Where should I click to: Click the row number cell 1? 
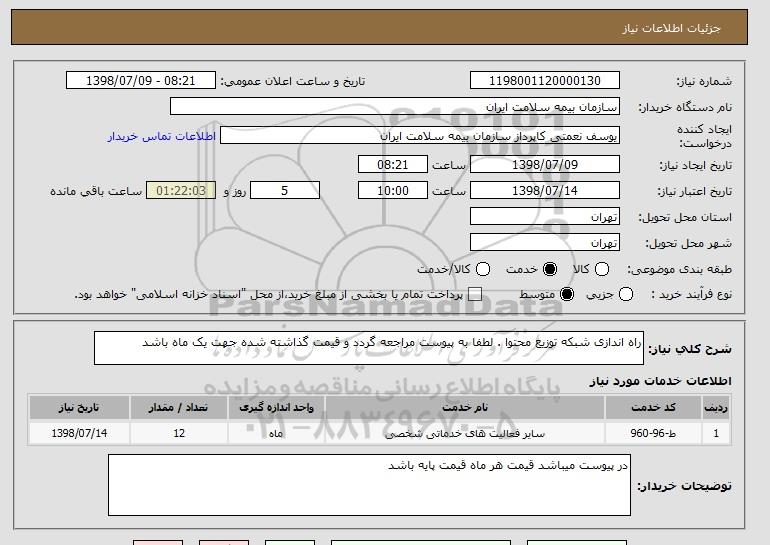716,433
